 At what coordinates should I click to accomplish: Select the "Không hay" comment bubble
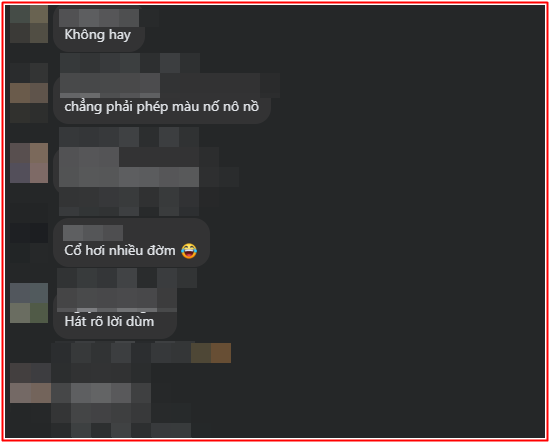[99, 29]
